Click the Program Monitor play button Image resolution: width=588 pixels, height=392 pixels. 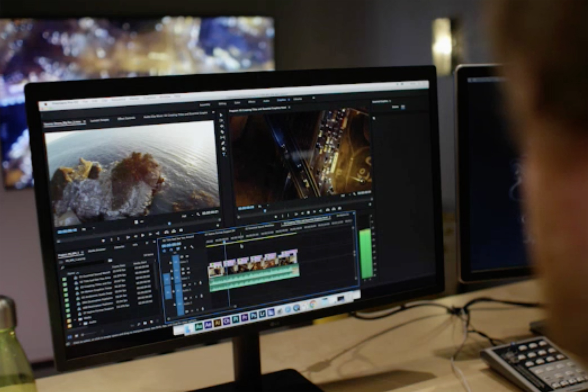point(308,212)
